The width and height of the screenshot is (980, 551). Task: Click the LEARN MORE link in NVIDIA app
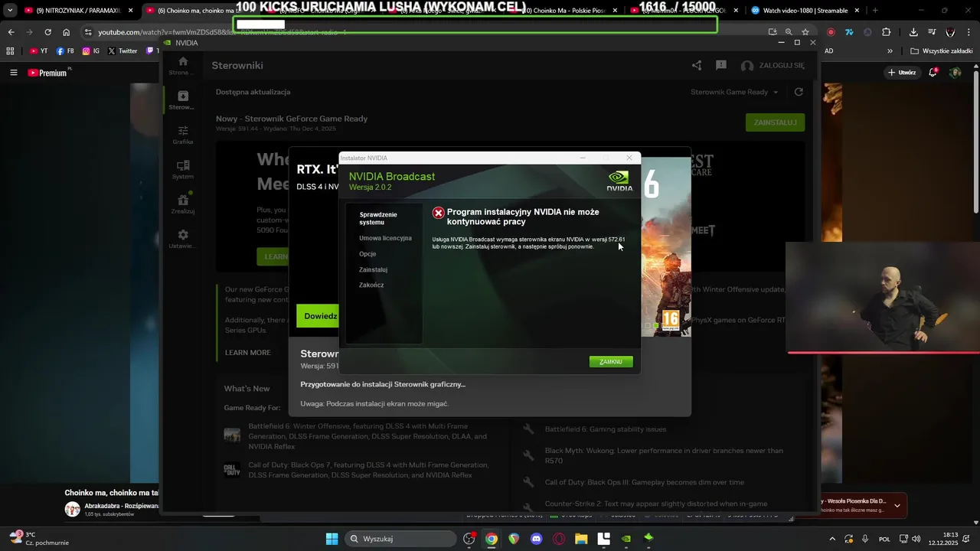(247, 353)
